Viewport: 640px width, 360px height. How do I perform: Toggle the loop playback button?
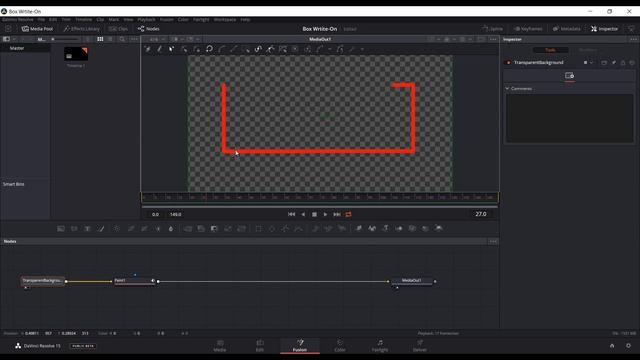348,214
